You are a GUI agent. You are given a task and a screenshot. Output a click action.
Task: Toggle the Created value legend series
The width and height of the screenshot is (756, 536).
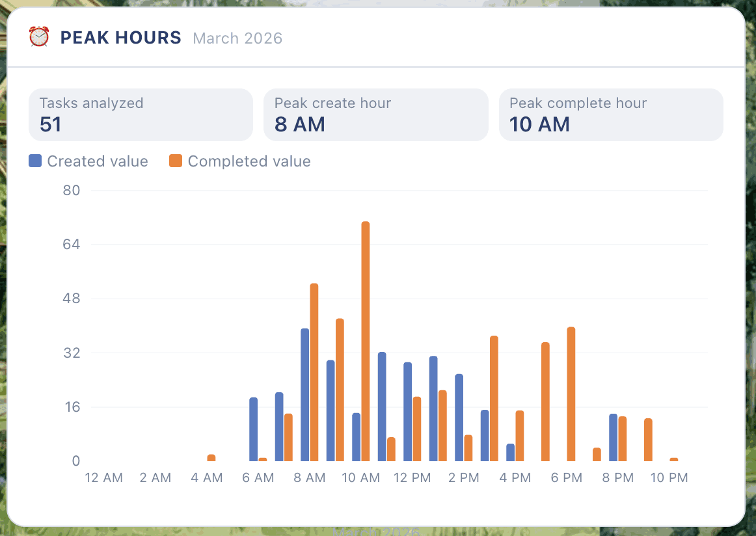[88, 161]
